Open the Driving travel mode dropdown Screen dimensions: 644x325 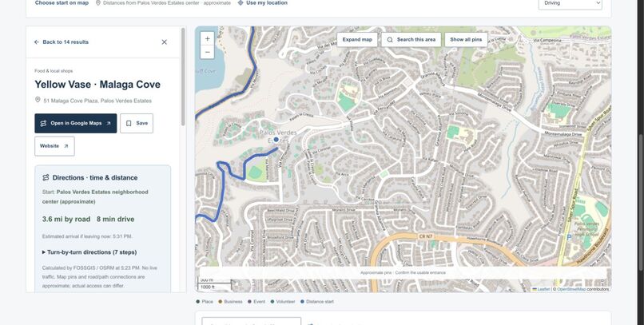570,3
